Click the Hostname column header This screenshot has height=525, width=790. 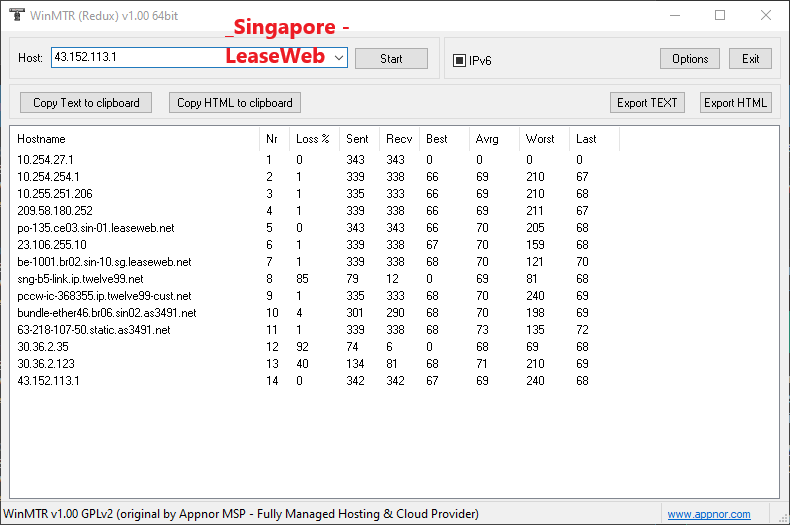[x=135, y=139]
